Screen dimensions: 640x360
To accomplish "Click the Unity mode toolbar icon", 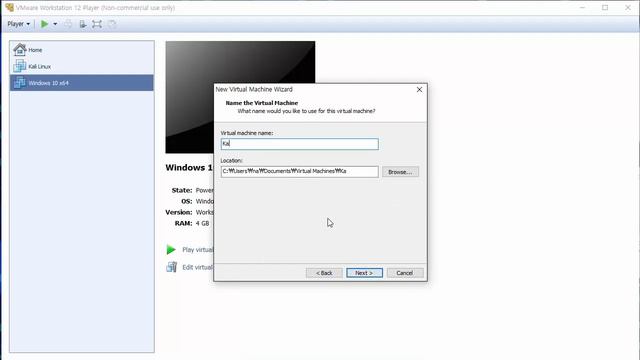I will (112, 24).
